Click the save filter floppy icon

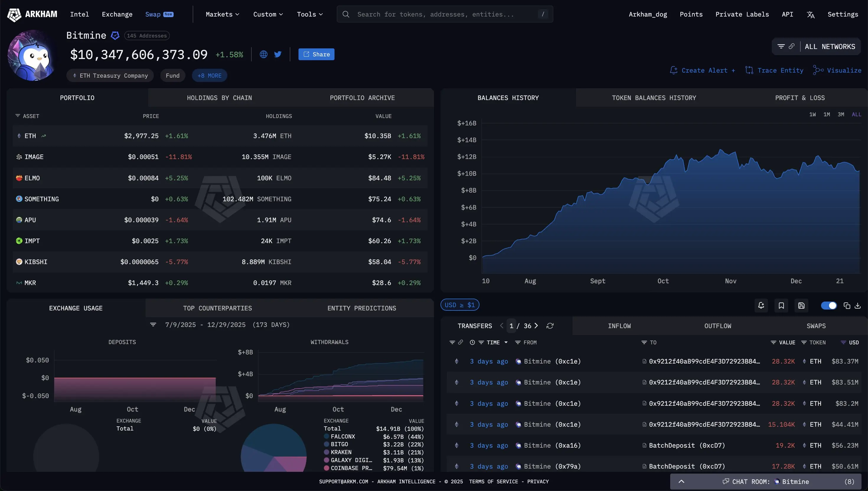click(802, 305)
